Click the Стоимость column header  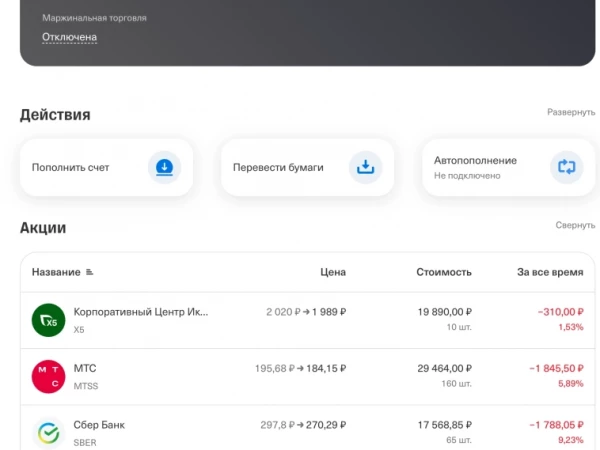coord(444,272)
